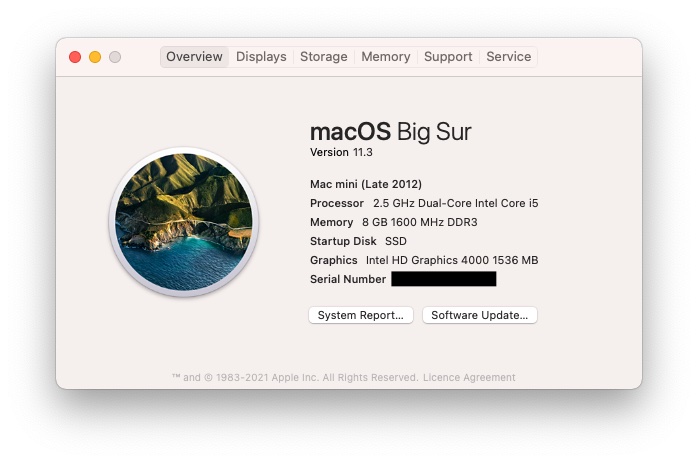Open the Service tab
The image size is (698, 463).
pos(508,57)
